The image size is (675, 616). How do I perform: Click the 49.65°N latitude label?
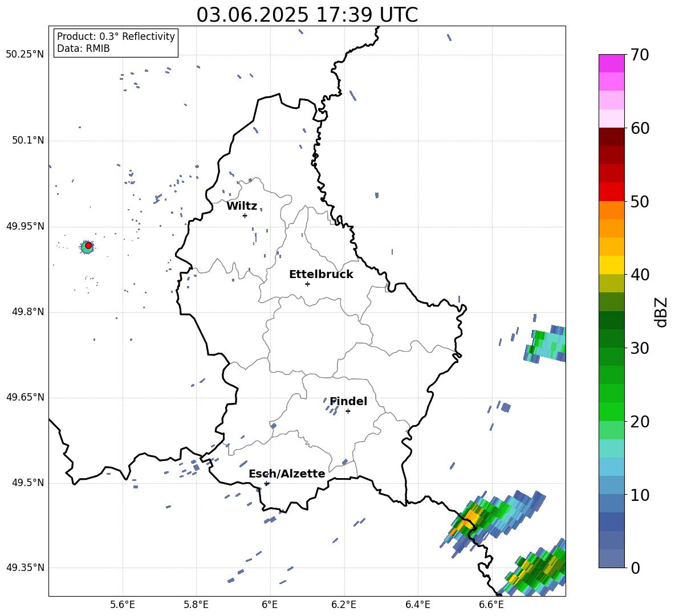pos(25,397)
